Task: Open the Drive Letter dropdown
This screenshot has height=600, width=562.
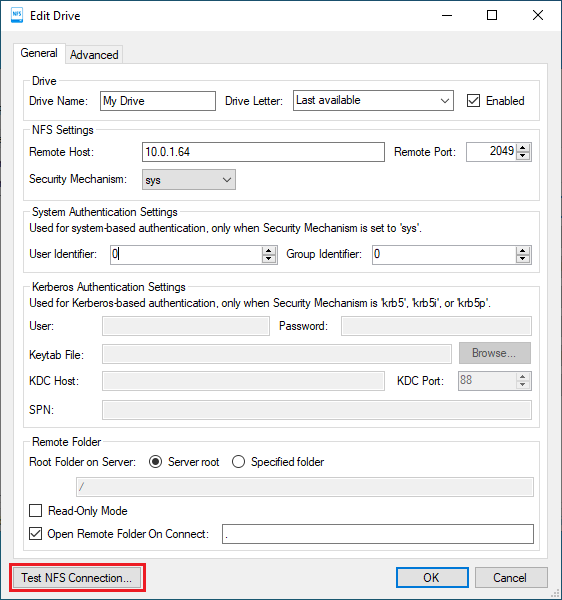Action: coord(373,101)
